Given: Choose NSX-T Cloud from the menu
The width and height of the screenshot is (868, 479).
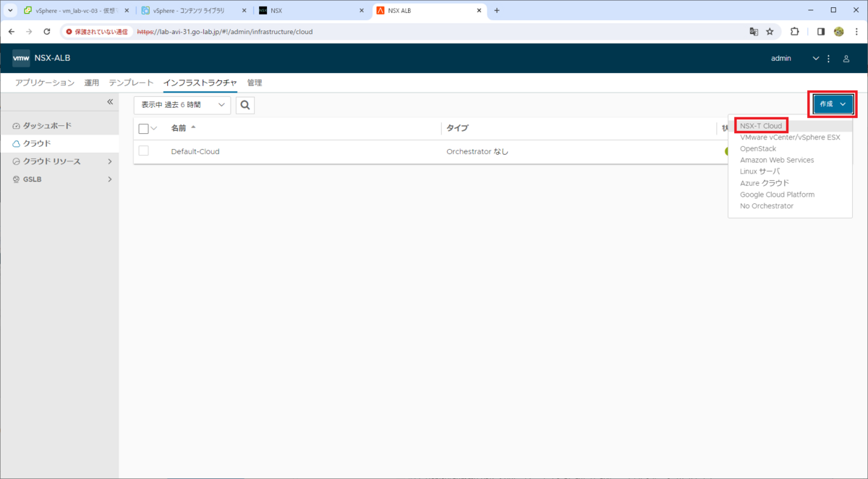Looking at the screenshot, I should [761, 126].
